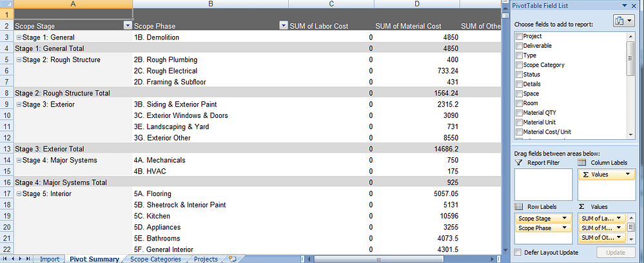Jump to the last sheet tab
The width and height of the screenshot is (644, 263).
(28, 259)
